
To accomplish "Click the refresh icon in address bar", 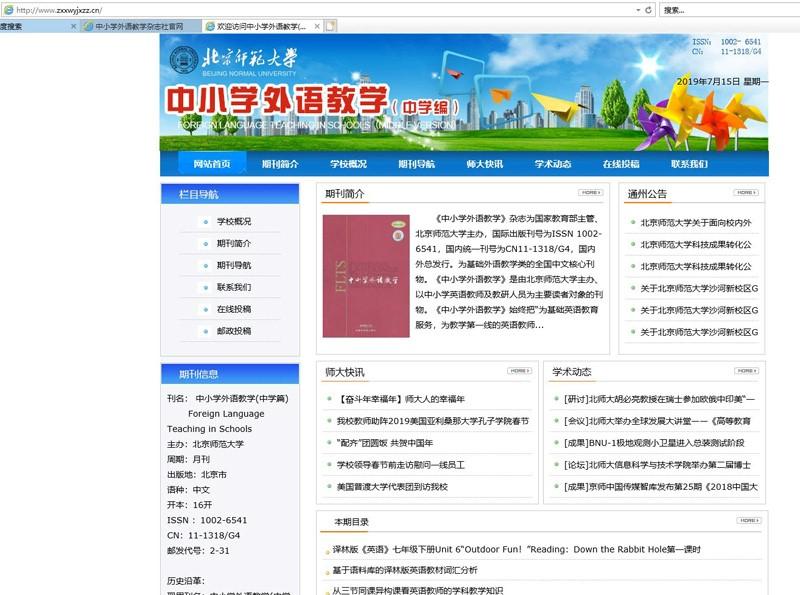I will [x=648, y=10].
